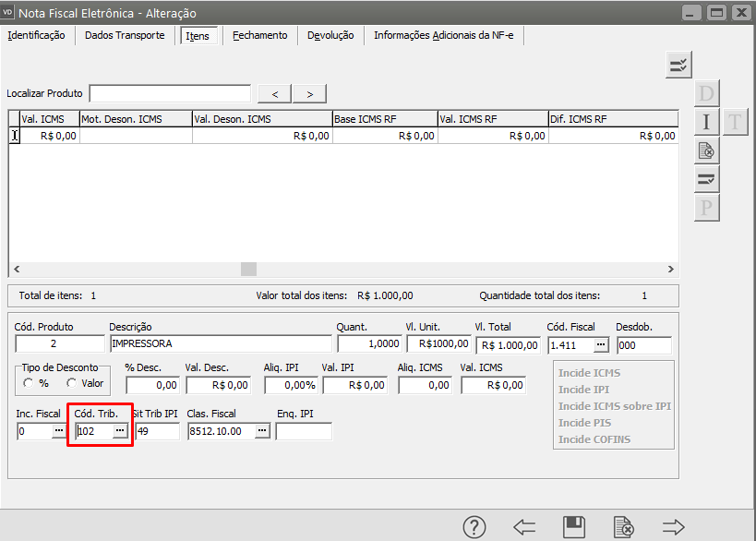Click the Localizar Produto search field
Screen dimensions: 756x541
(x=170, y=93)
